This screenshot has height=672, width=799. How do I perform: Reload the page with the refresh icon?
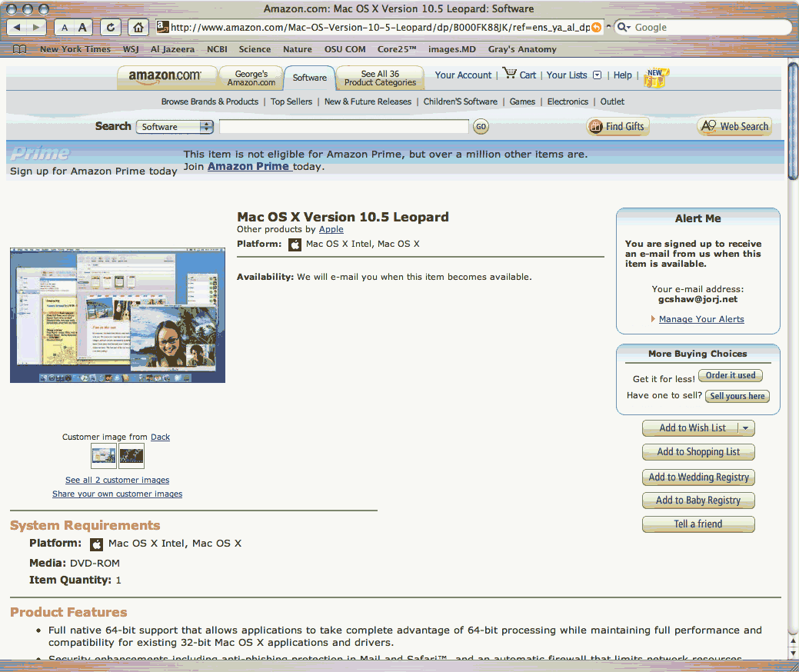111,28
